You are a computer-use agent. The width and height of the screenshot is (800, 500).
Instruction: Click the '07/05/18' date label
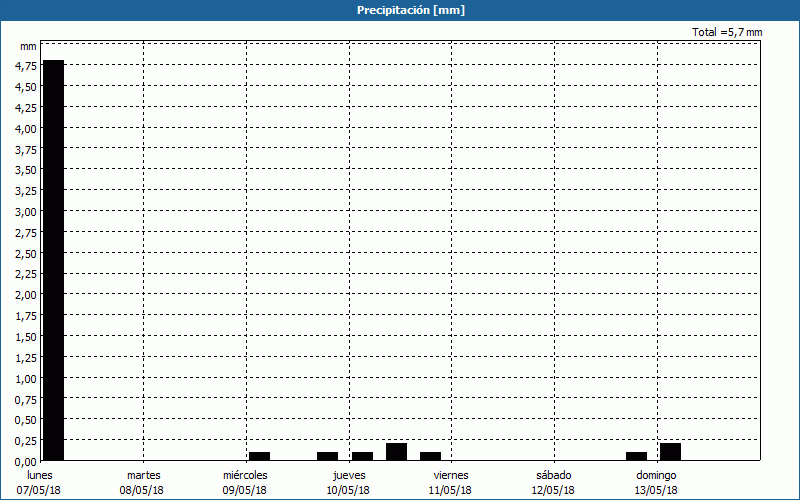click(x=38, y=490)
